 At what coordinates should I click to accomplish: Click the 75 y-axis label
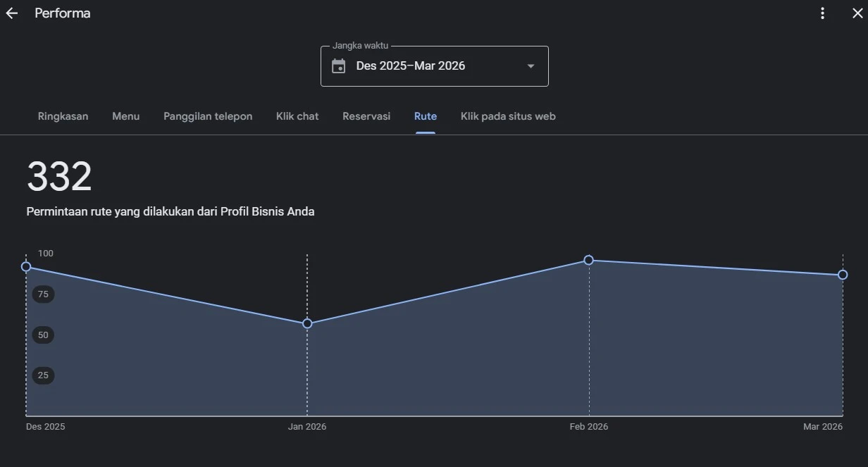click(x=43, y=294)
